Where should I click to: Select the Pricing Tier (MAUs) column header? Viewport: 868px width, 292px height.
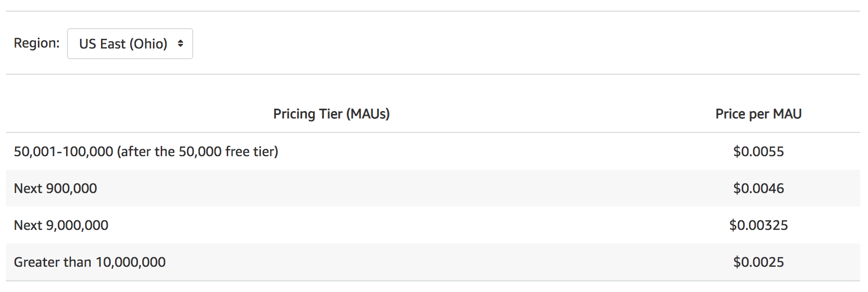pyautogui.click(x=332, y=114)
